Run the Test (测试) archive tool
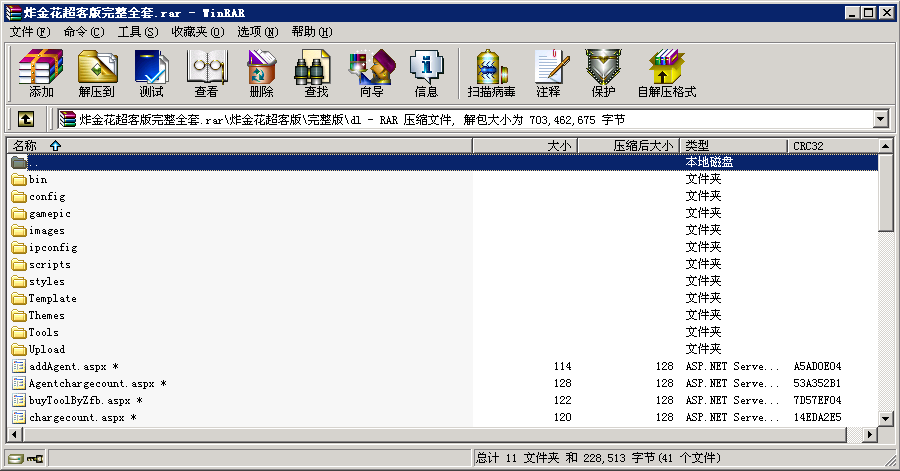The width and height of the screenshot is (900, 471). click(x=151, y=73)
